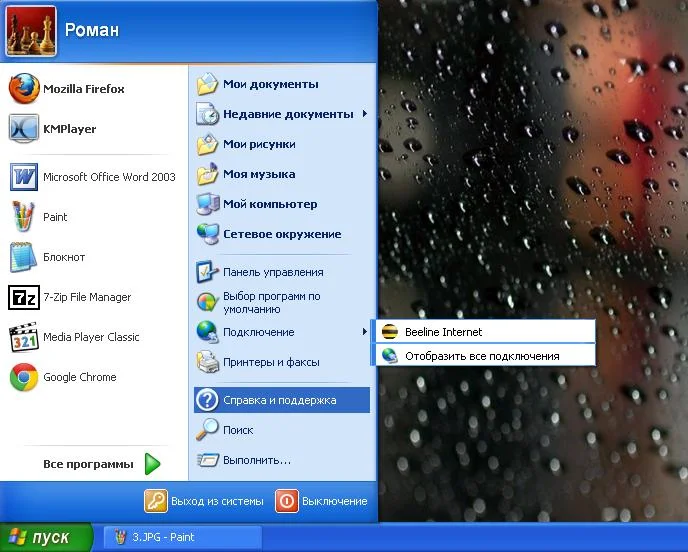
Task: Click the Выключение shutdown button
Action: (321, 501)
